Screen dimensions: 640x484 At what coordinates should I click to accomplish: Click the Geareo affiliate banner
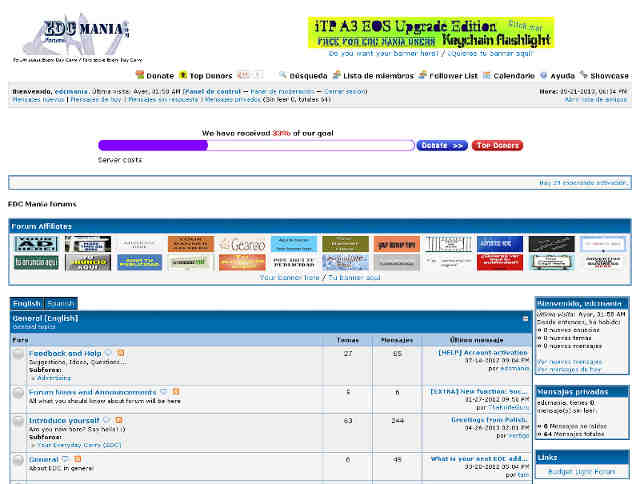[242, 244]
